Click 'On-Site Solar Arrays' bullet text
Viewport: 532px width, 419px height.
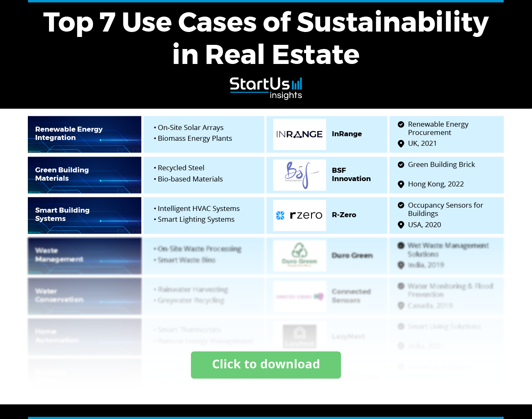click(x=191, y=127)
